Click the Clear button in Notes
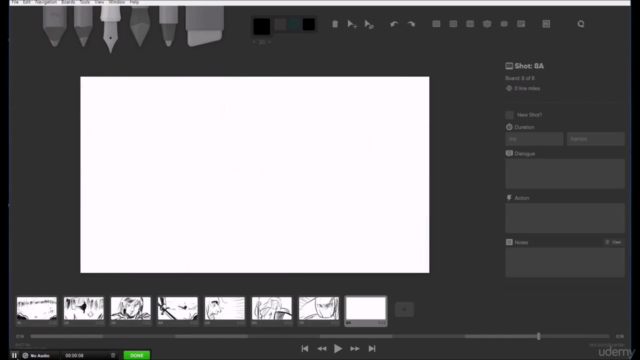 point(614,242)
